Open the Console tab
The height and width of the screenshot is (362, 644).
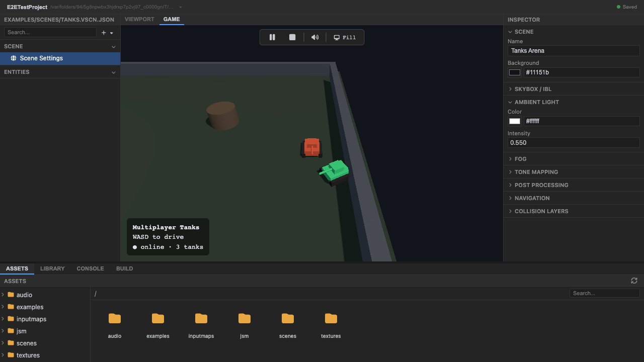pos(90,268)
